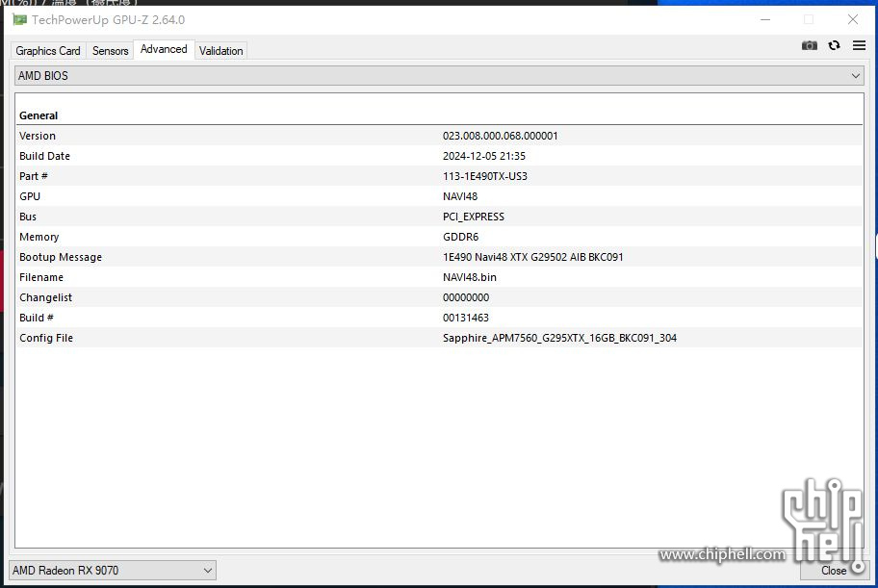Click the Bootup Message row label
Viewport: 878px width, 588px height.
(x=61, y=257)
